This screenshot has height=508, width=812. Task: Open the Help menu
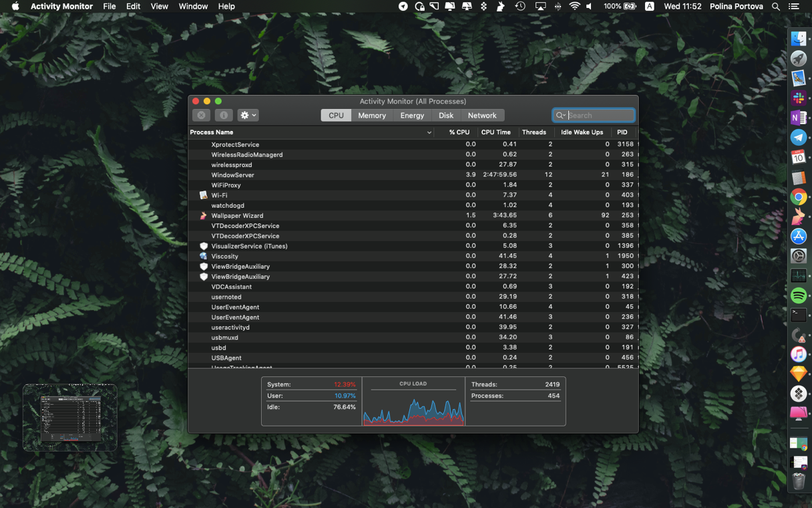click(226, 6)
